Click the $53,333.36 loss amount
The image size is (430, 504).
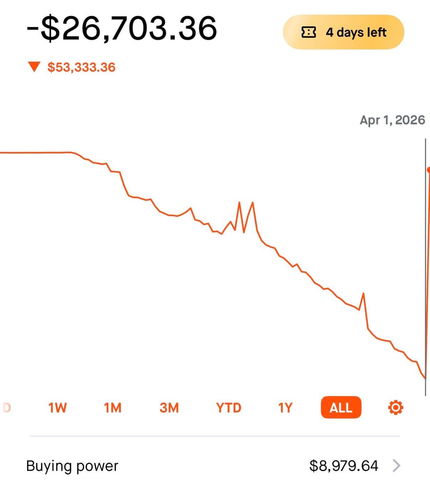coord(81,67)
